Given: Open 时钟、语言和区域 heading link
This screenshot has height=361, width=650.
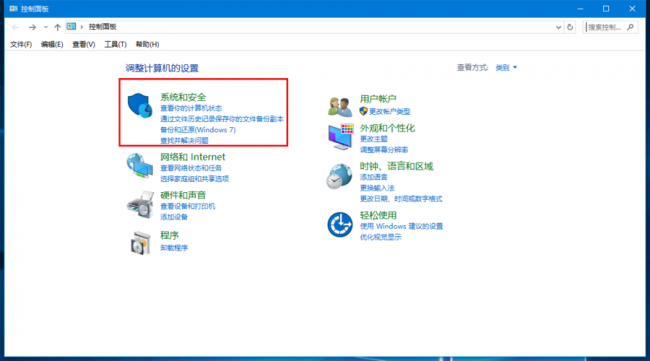Looking at the screenshot, I should pos(396,166).
